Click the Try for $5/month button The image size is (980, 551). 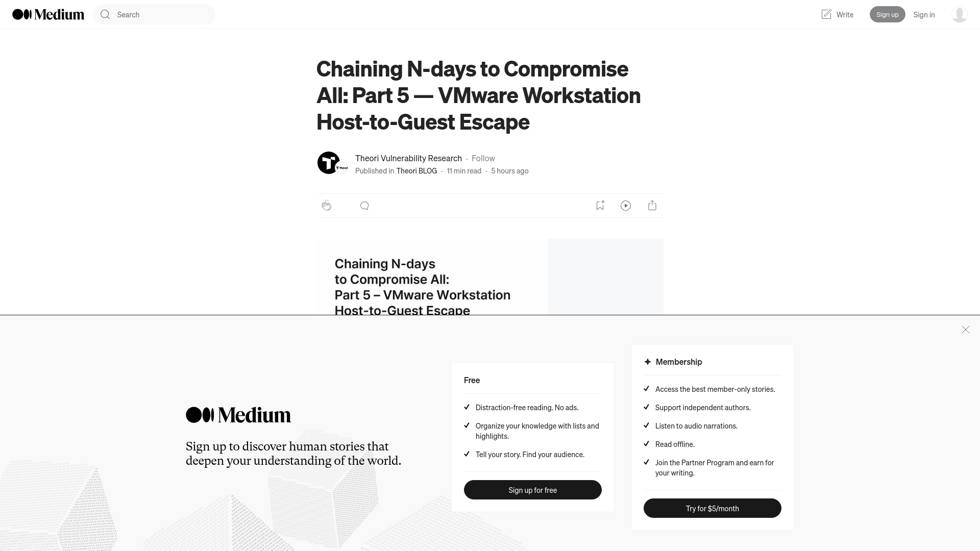pos(712,508)
